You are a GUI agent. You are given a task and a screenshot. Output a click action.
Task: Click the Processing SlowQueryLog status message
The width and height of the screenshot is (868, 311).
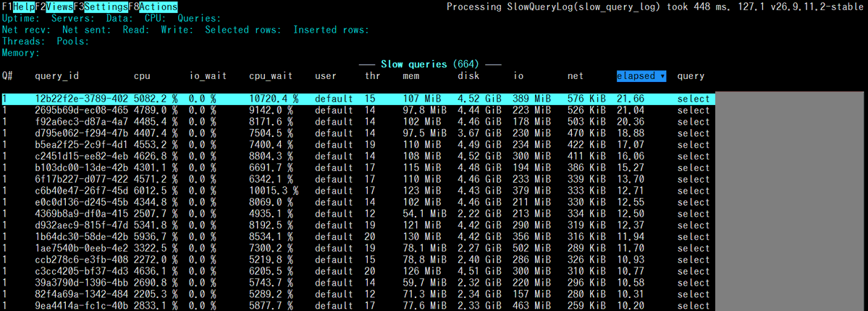coord(655,7)
